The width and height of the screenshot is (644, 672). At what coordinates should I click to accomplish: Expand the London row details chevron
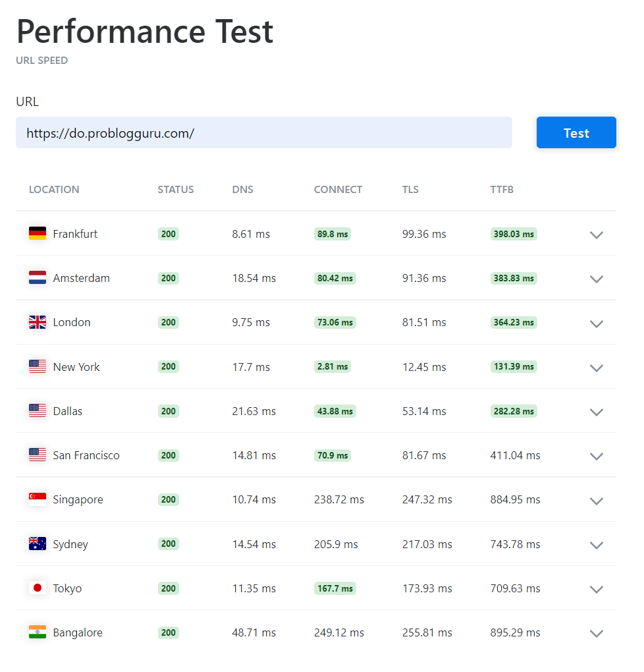pyautogui.click(x=597, y=323)
